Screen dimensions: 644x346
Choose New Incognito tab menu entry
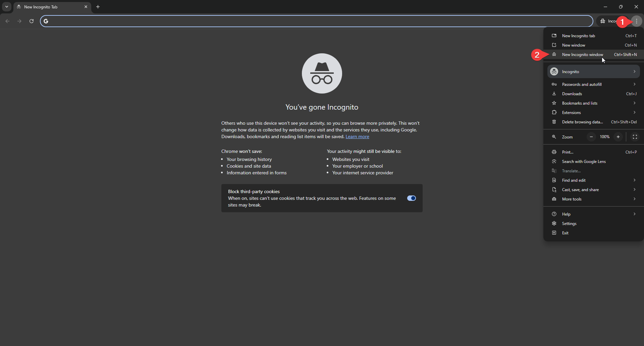pos(594,36)
